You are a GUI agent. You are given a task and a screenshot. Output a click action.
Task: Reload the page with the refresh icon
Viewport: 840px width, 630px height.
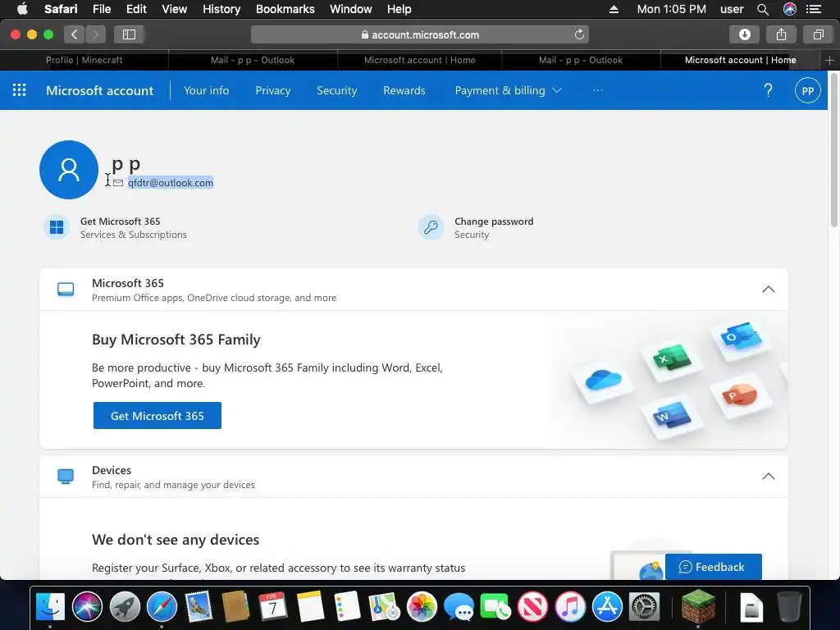[579, 34]
